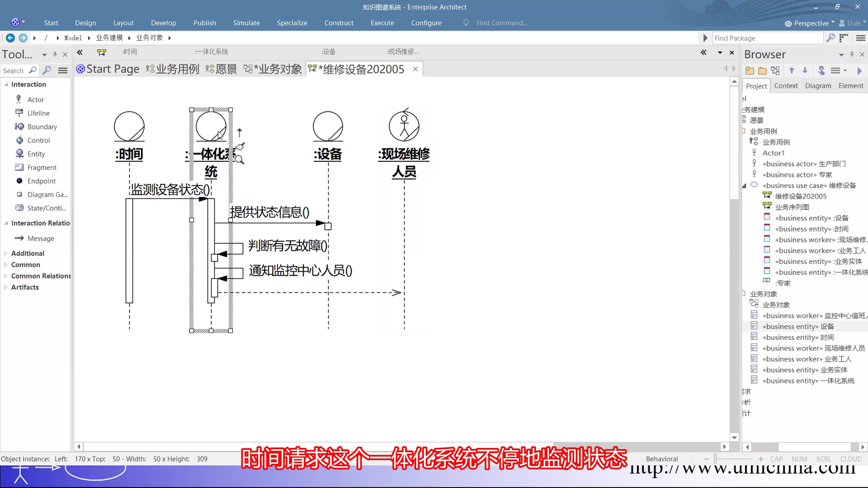868x488 pixels.
Task: Select the Lifeline tool
Action: pyautogui.click(x=32, y=113)
